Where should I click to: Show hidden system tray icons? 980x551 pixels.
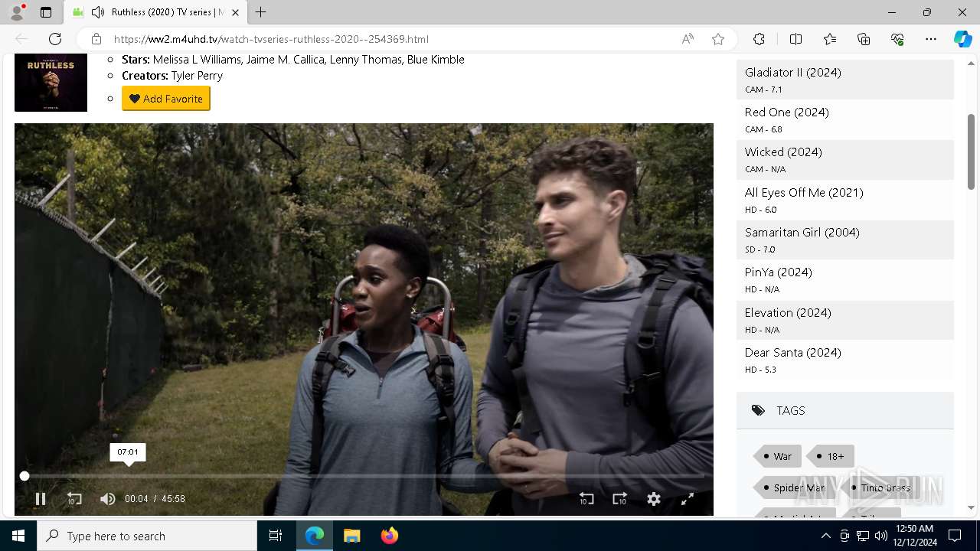(x=825, y=536)
